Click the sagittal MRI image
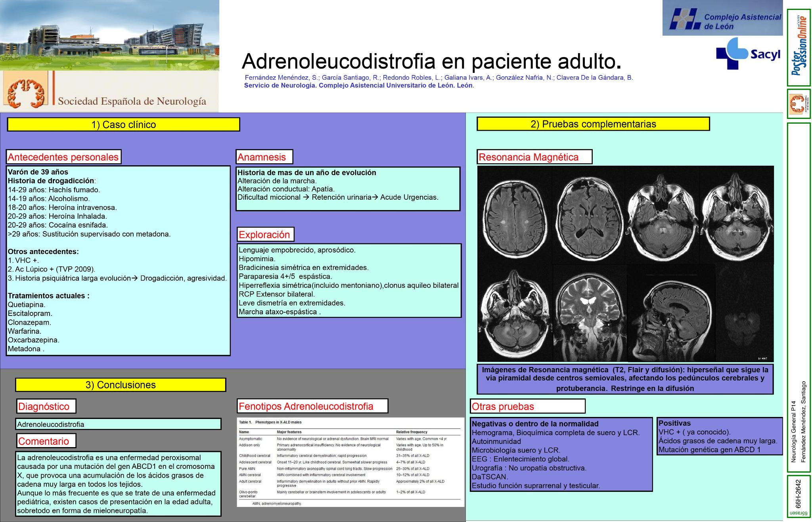 671,313
